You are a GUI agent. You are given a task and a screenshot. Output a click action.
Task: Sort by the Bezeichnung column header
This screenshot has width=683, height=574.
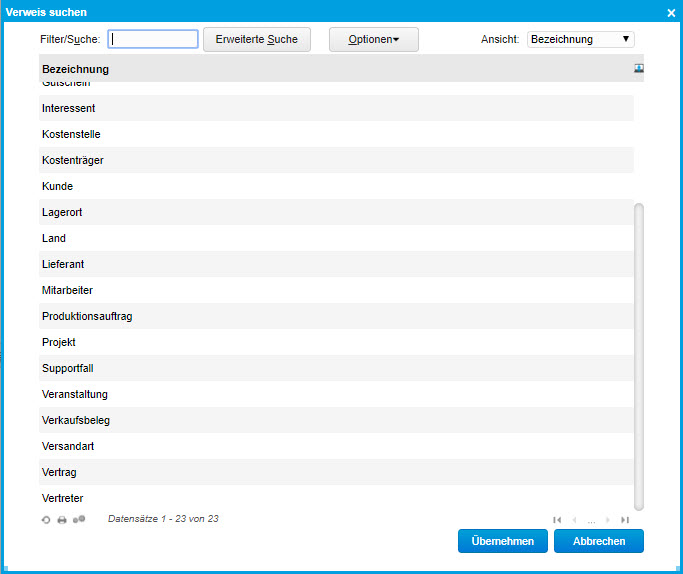(76, 69)
